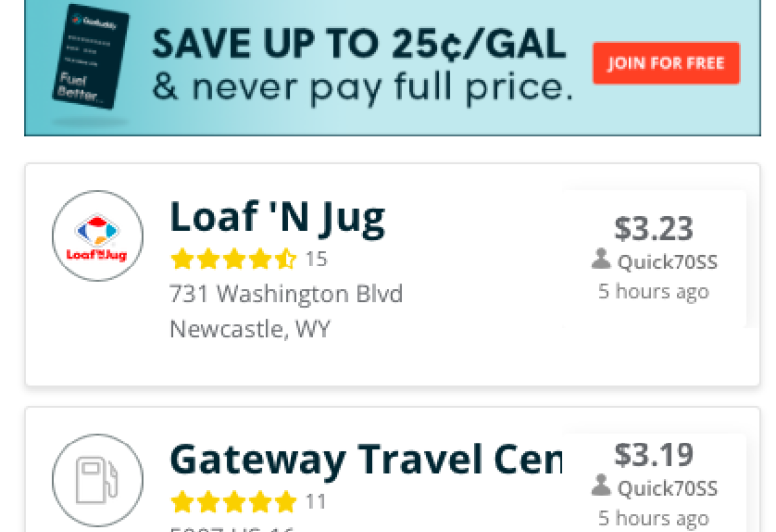Click user avatar icon beside first Quick70SS
The height and width of the screenshot is (532, 776).
point(601,259)
